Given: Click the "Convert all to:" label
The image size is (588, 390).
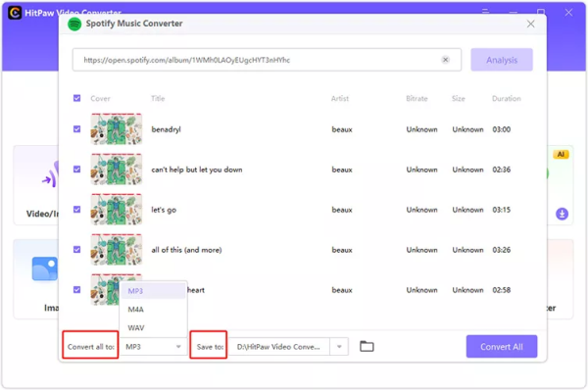Looking at the screenshot, I should (91, 347).
